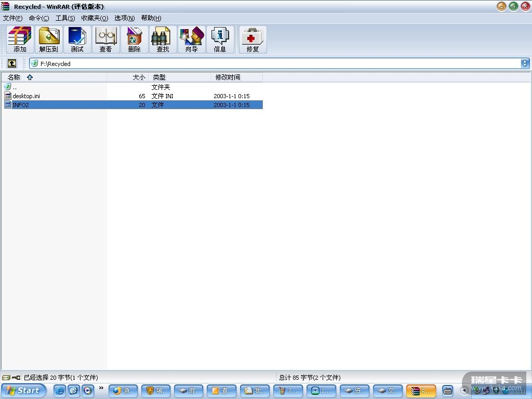This screenshot has width=532, height=399.
Task: Click the parent folder ".." icon
Action: [7, 87]
